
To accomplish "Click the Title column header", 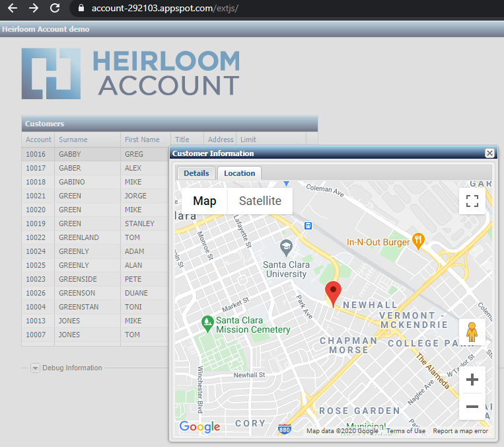I will coord(187,140).
